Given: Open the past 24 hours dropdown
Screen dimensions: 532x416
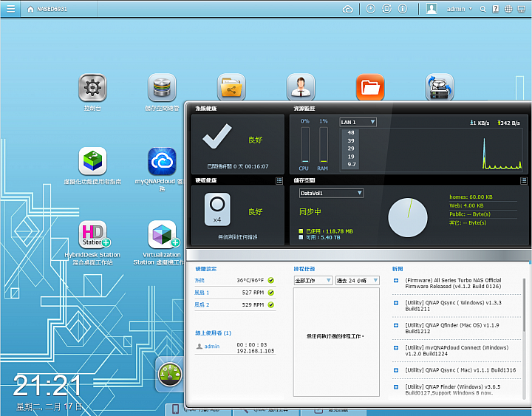Looking at the screenshot, I should [358, 280].
